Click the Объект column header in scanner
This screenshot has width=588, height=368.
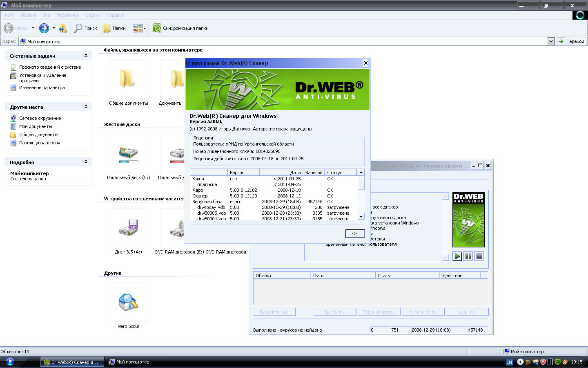282,276
